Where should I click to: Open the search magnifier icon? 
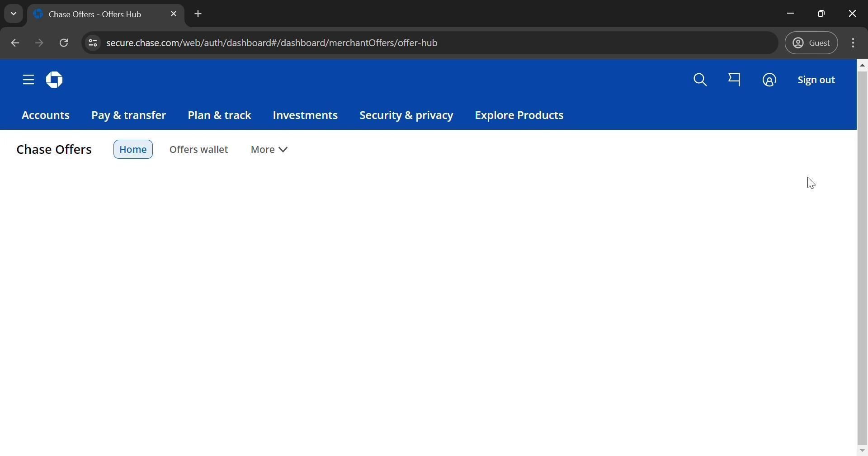point(700,80)
